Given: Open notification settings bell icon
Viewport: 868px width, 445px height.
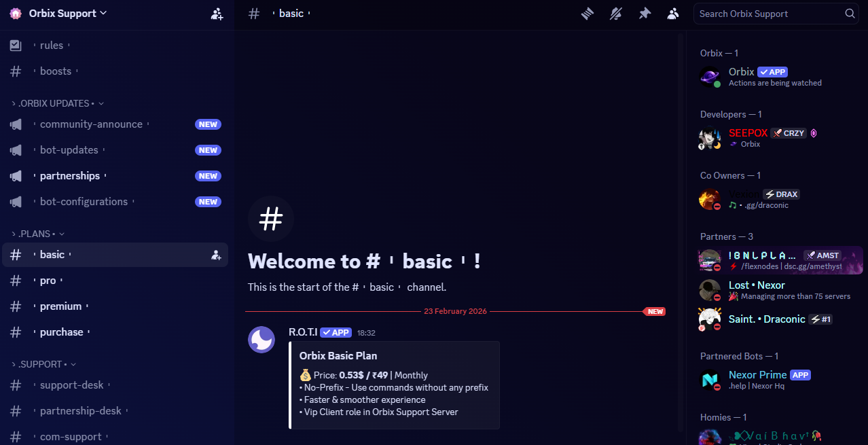Looking at the screenshot, I should click(x=616, y=14).
